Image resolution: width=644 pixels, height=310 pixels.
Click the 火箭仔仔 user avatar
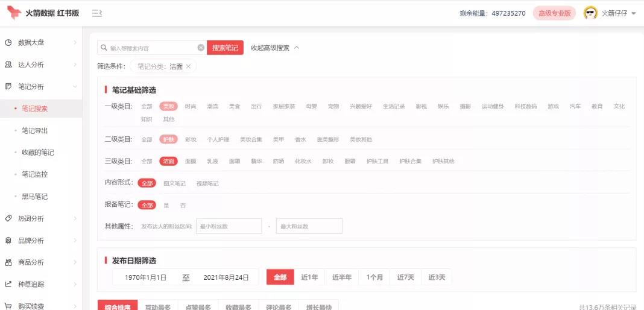point(590,13)
